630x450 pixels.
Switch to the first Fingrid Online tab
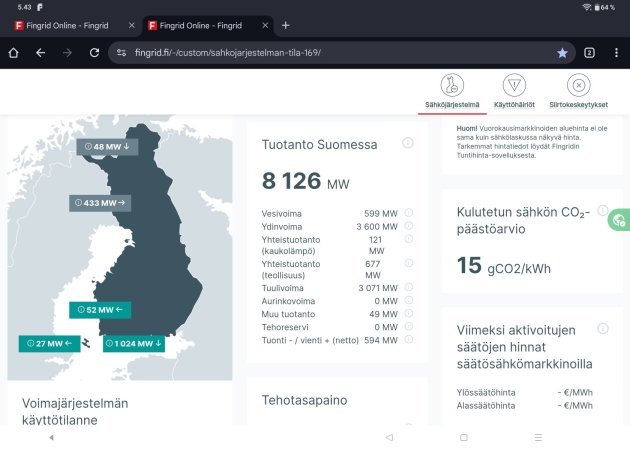click(68, 26)
